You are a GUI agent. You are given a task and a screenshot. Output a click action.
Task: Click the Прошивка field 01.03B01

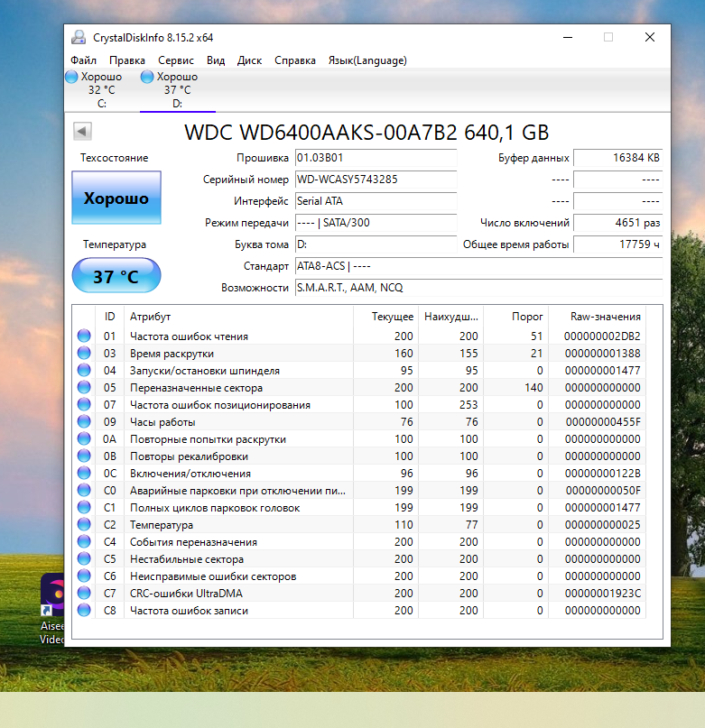(x=376, y=158)
